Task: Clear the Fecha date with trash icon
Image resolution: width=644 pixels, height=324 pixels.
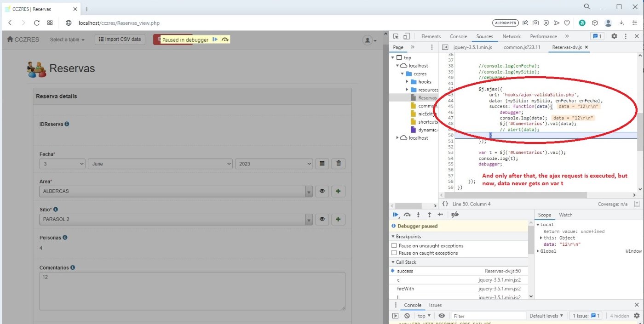Action: click(x=339, y=164)
